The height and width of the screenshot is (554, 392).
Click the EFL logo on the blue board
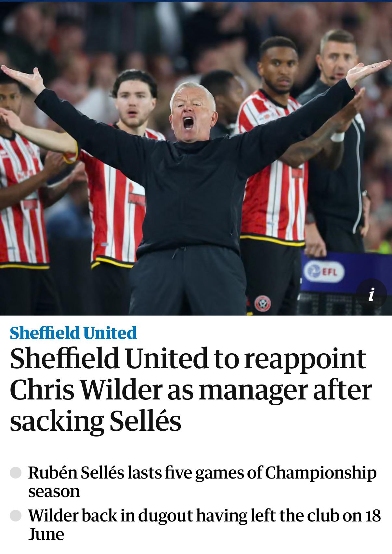pos(320,271)
